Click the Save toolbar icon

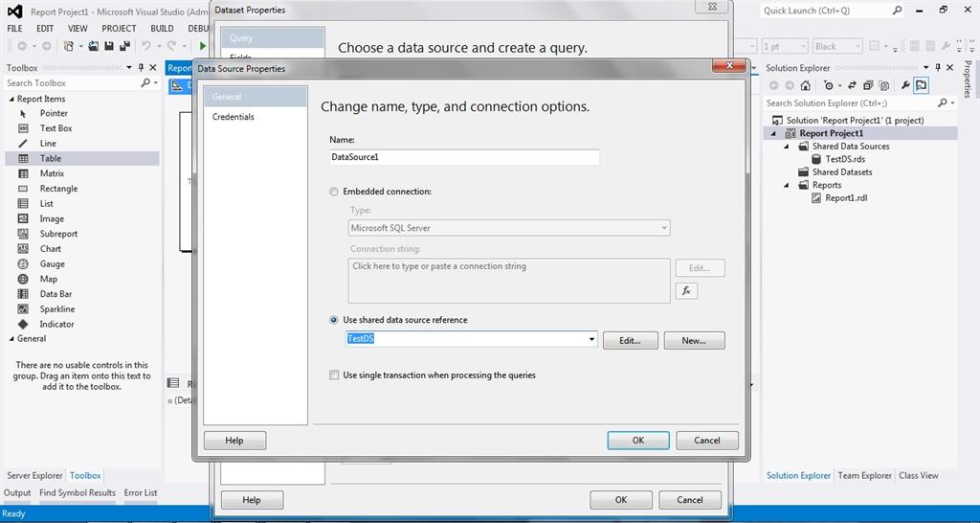[109, 46]
